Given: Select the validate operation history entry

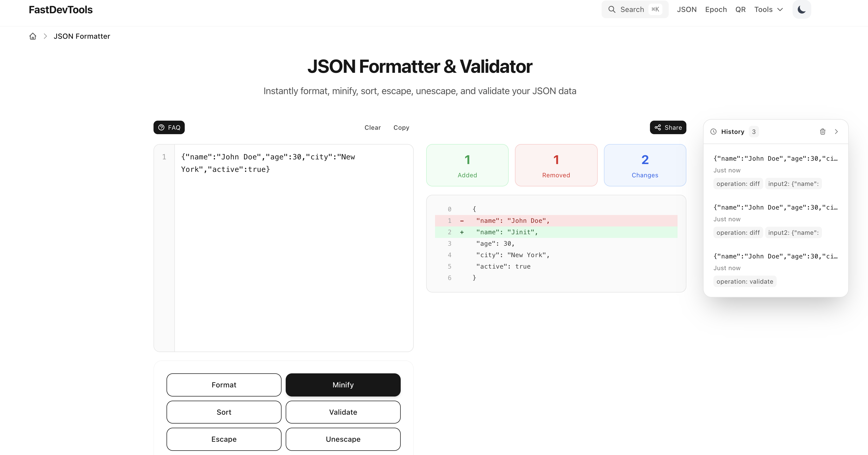Looking at the screenshot, I should (x=775, y=268).
